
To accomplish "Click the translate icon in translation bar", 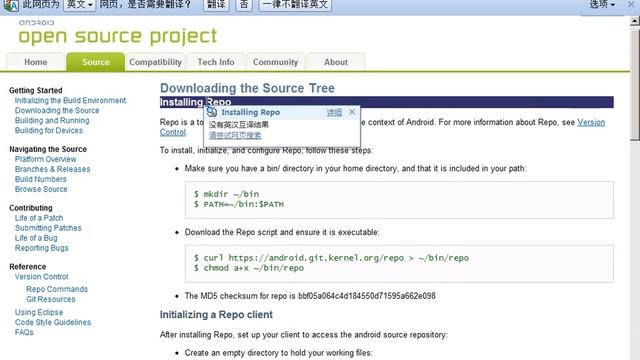I will point(10,5).
